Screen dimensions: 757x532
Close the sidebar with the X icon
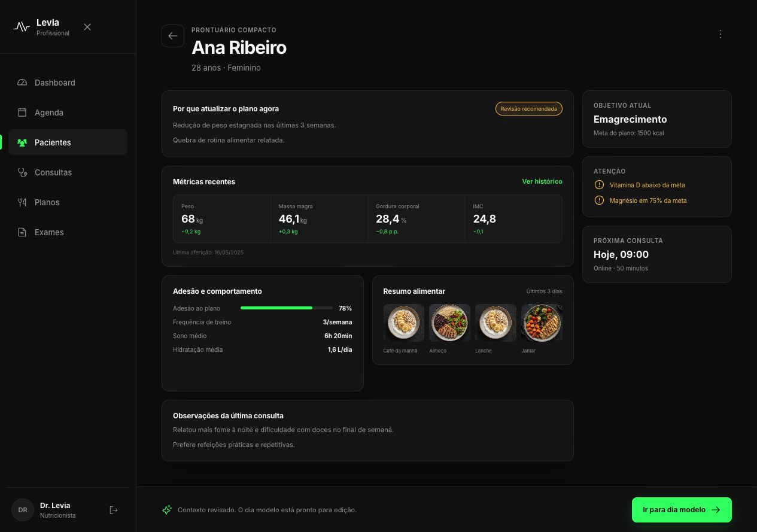pyautogui.click(x=87, y=27)
